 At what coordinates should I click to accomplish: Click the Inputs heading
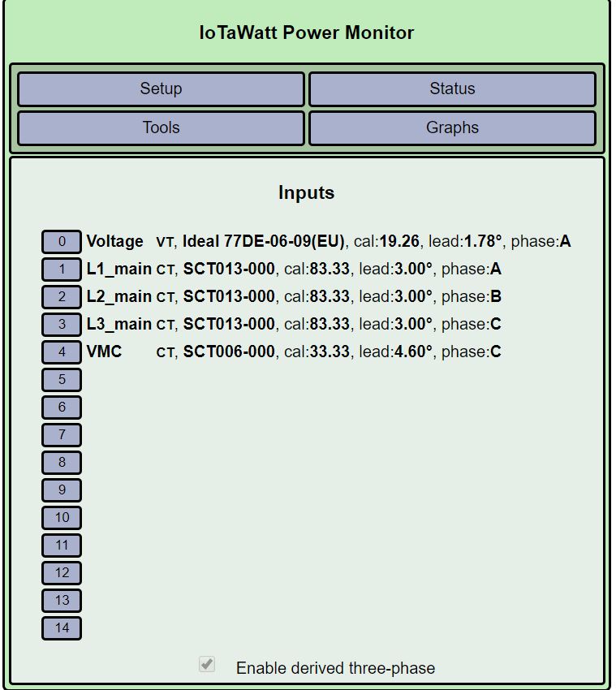pyautogui.click(x=307, y=193)
